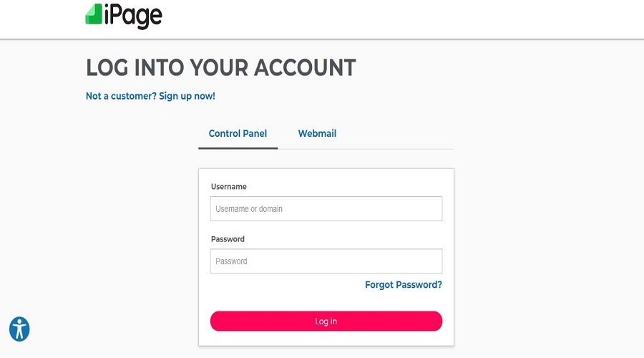Click the LOG INTO YOUR ACCOUNT heading
The height and width of the screenshot is (358, 644).
(x=221, y=68)
